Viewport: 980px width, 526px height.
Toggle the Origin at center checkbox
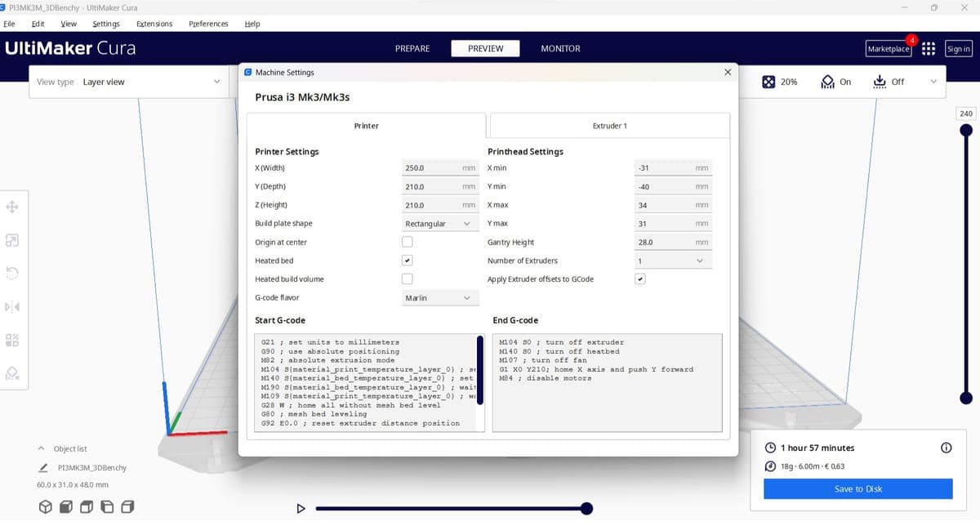408,242
